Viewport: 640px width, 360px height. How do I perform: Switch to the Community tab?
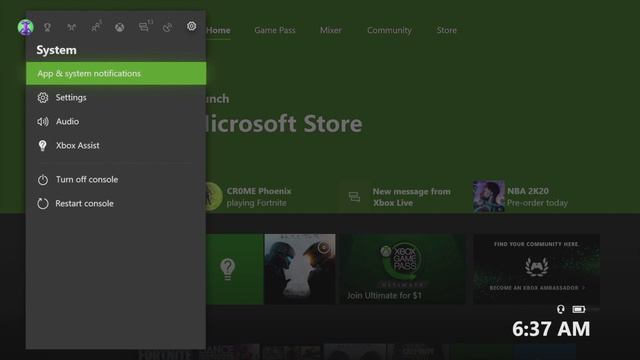[x=389, y=30]
